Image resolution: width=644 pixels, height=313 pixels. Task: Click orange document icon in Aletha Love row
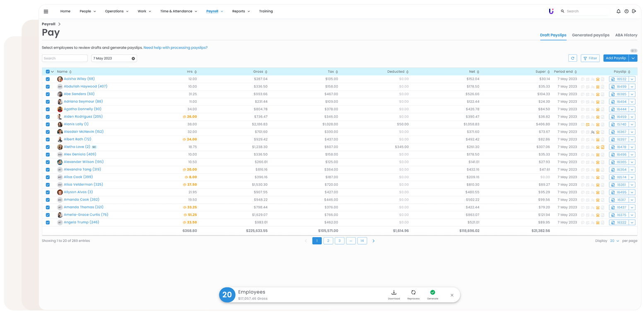[603, 147]
